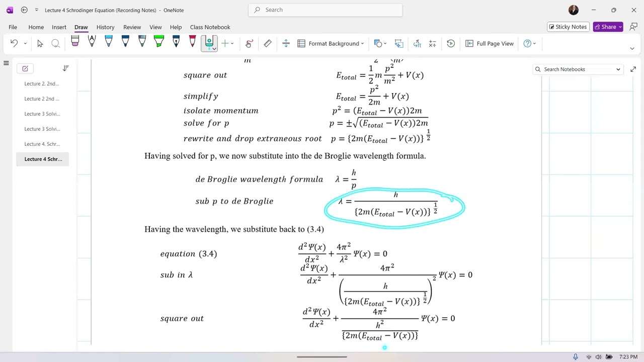Collapse the ribbon with the chevron

632,48
